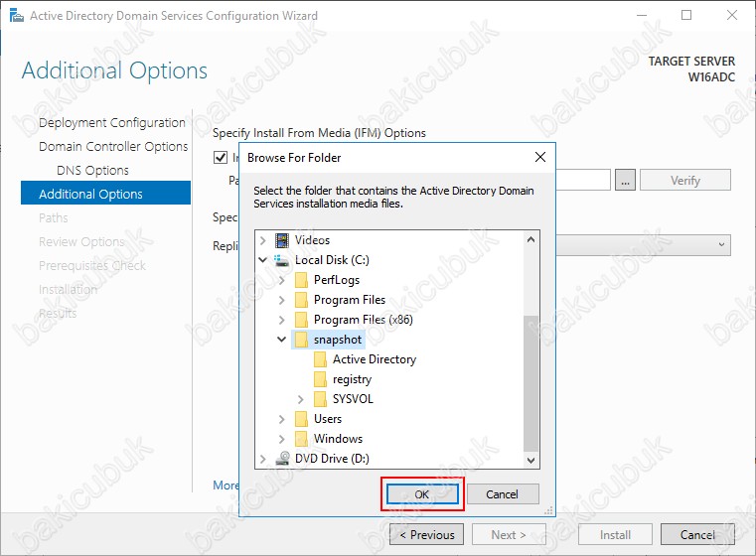Image resolution: width=756 pixels, height=556 pixels.
Task: Toggle the Install from media checkbox
Action: 221,157
